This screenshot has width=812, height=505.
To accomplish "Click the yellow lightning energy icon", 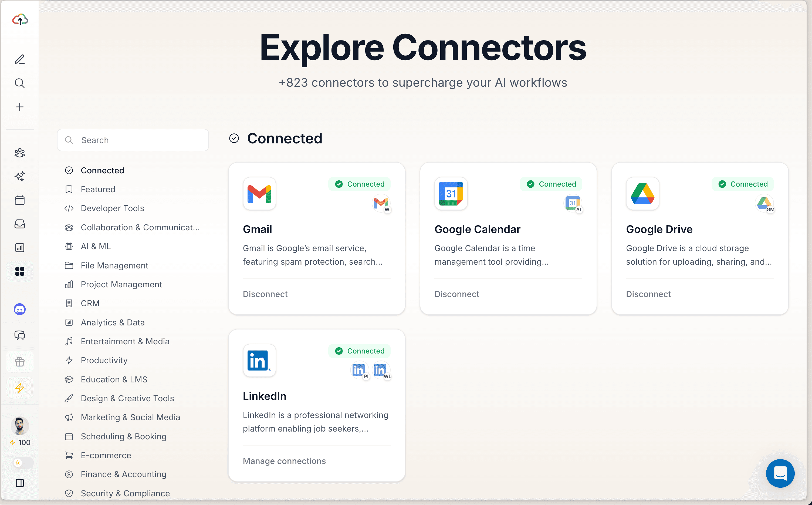I will click(x=20, y=388).
